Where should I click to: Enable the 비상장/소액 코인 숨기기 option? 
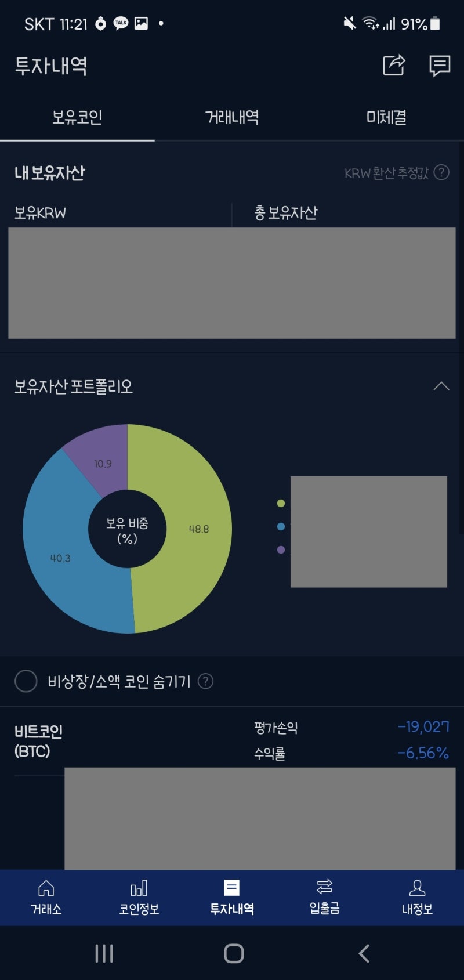tap(26, 681)
